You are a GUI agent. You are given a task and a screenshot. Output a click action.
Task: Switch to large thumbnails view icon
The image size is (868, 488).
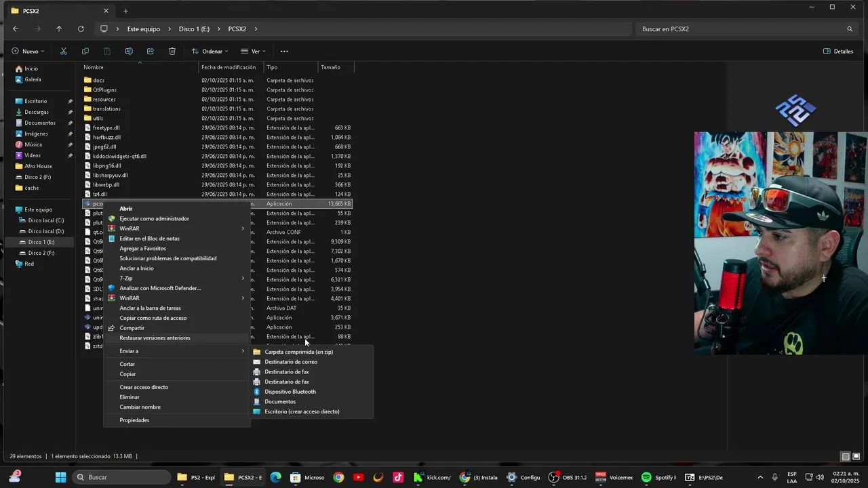point(856,456)
